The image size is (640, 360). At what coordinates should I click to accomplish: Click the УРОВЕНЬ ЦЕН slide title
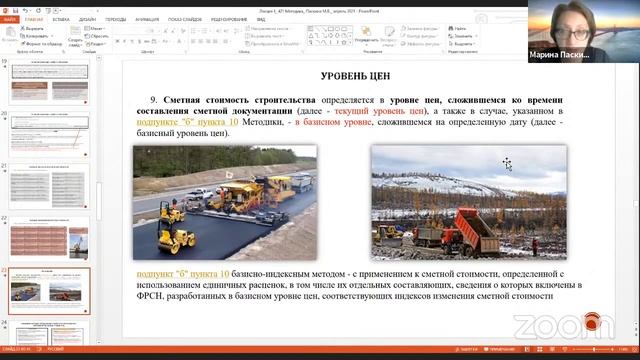356,76
